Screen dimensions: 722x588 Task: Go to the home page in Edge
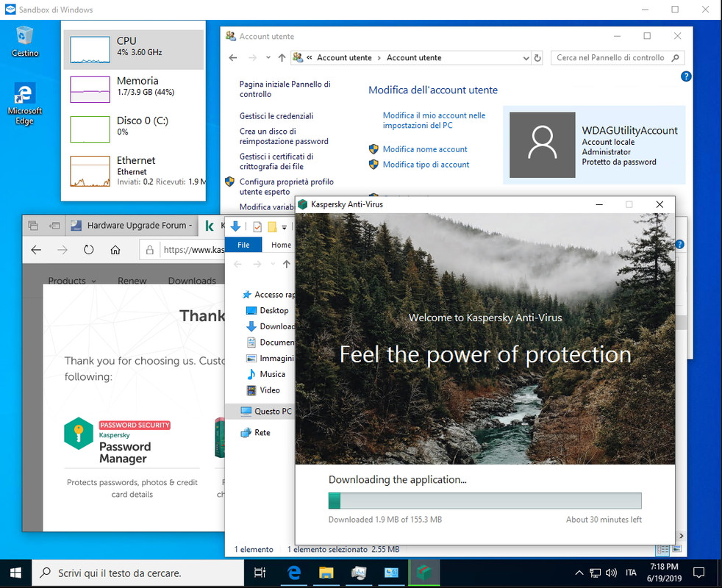115,250
